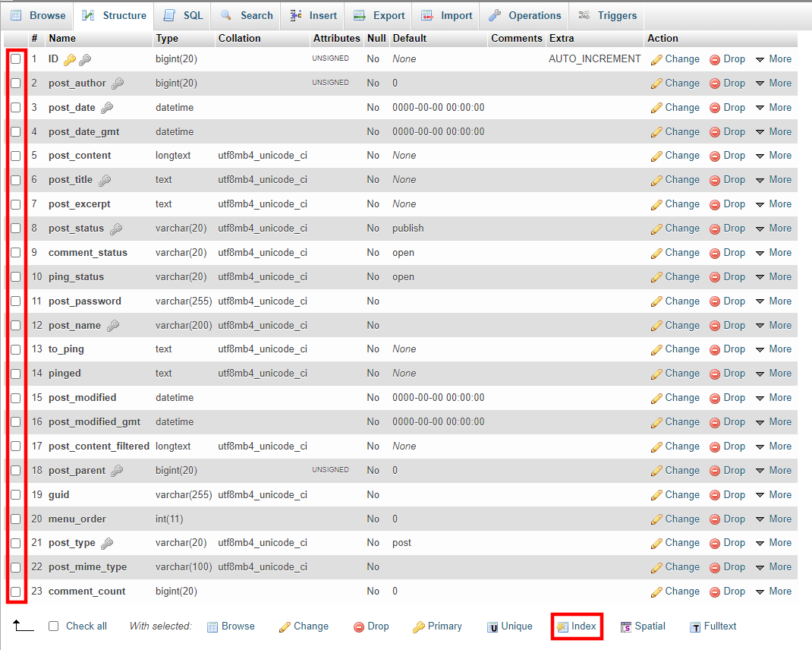Check the checkbox for the ID column row

16,58
